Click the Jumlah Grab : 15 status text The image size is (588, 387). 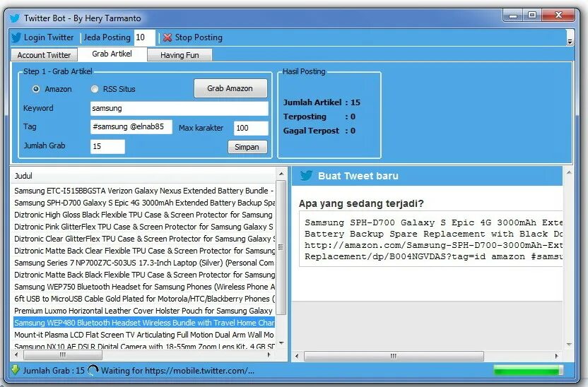54,371
